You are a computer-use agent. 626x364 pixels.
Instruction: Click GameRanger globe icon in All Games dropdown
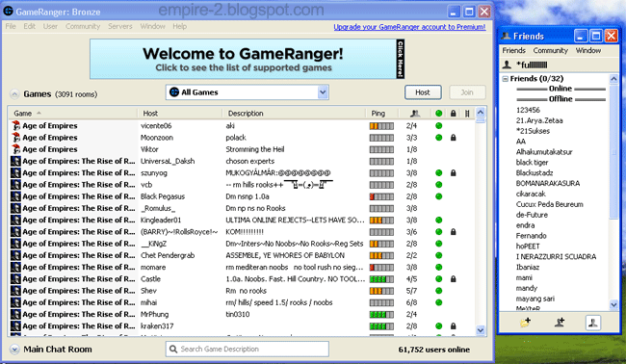point(174,92)
